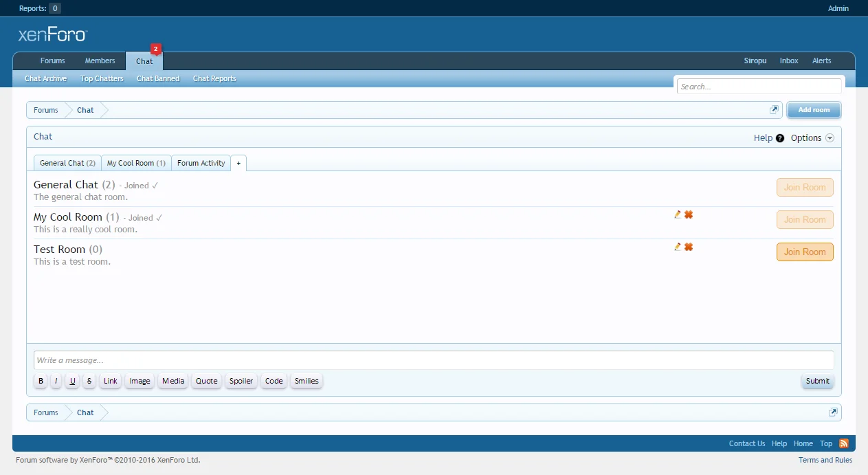The image size is (868, 475).
Task: Open the plus tab to list rooms
Action: point(238,163)
